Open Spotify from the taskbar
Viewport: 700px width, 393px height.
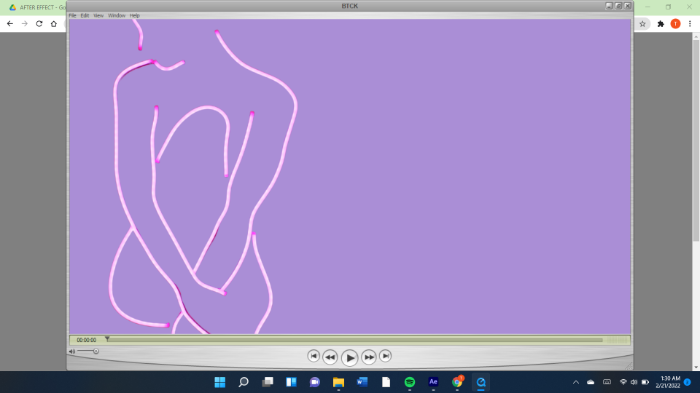coord(409,382)
